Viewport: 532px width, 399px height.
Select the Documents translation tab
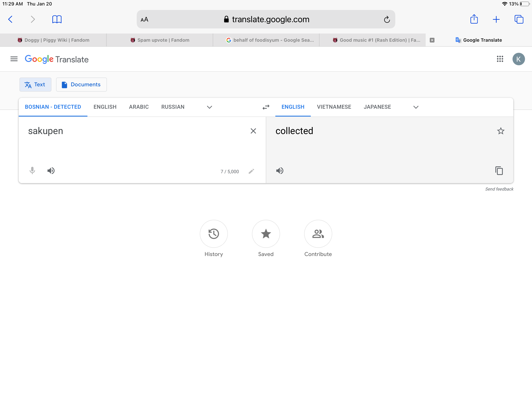pyautogui.click(x=81, y=85)
